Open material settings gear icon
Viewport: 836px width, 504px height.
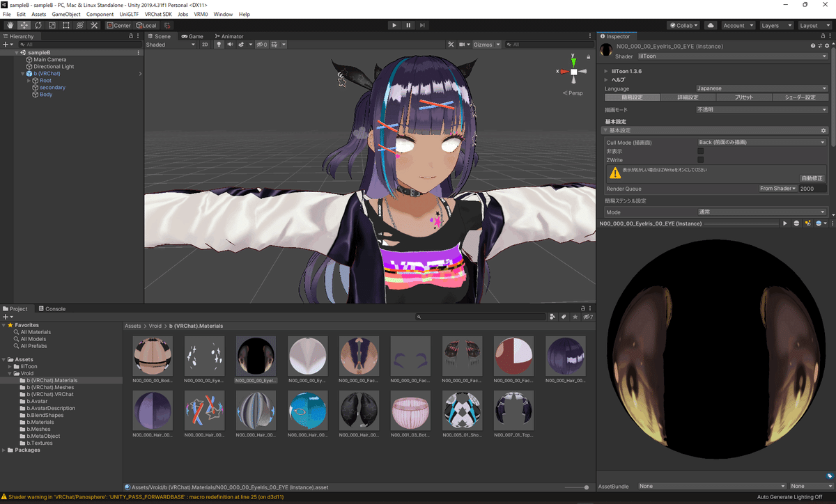(826, 46)
